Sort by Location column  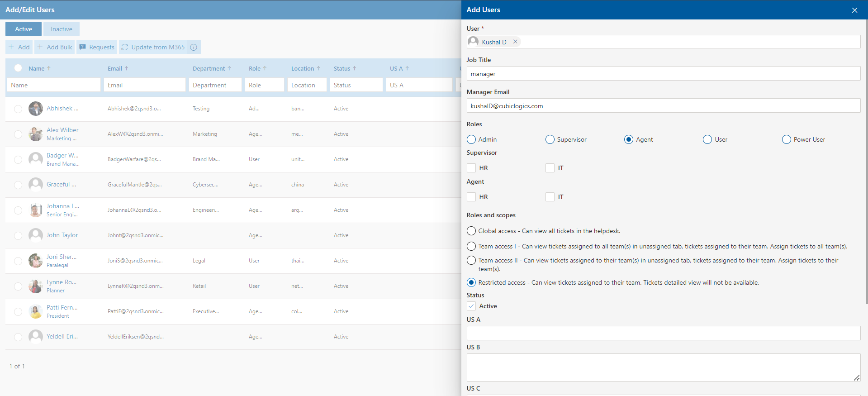pyautogui.click(x=306, y=68)
